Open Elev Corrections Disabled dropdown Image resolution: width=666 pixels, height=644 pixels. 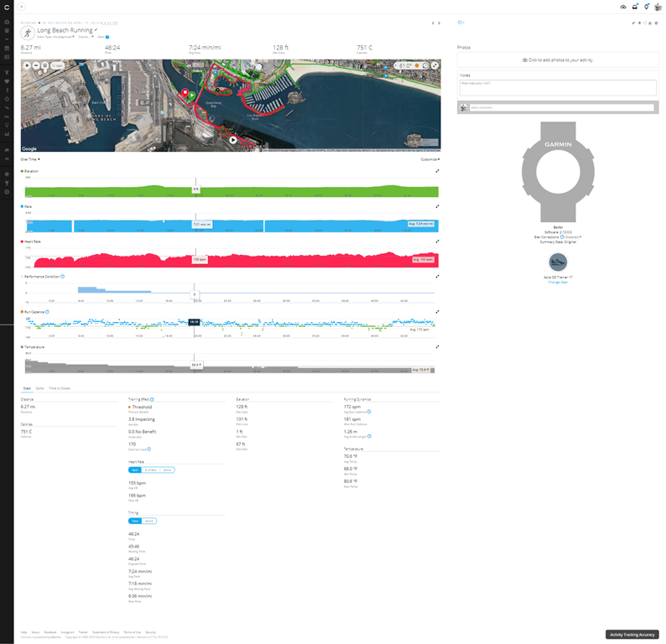click(574, 237)
